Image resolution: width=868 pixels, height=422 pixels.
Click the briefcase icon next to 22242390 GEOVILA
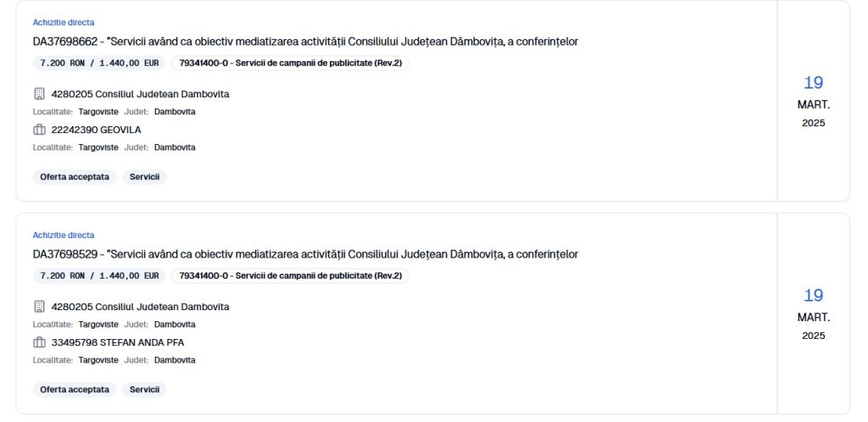[x=39, y=130]
